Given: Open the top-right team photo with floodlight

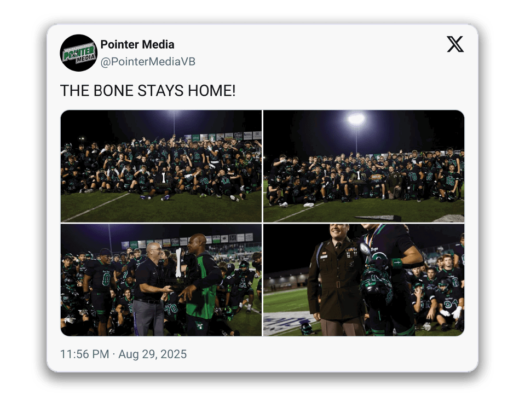Looking at the screenshot, I should click(x=364, y=166).
